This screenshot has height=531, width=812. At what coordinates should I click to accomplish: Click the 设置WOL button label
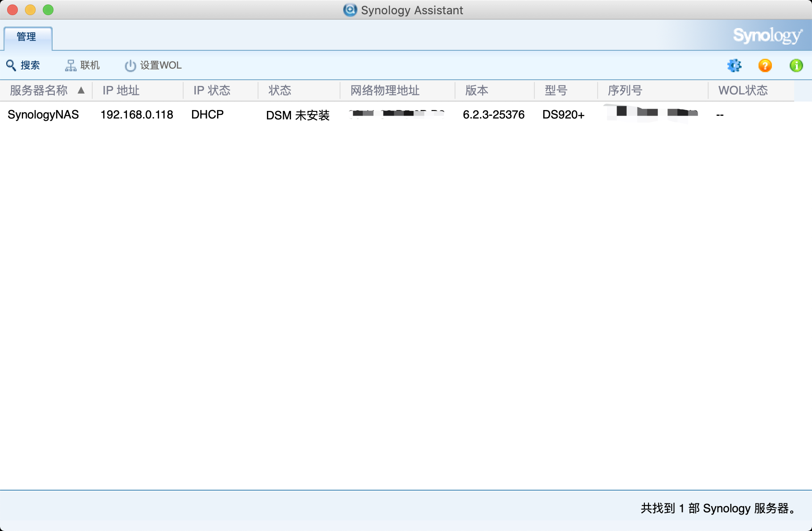pyautogui.click(x=161, y=65)
